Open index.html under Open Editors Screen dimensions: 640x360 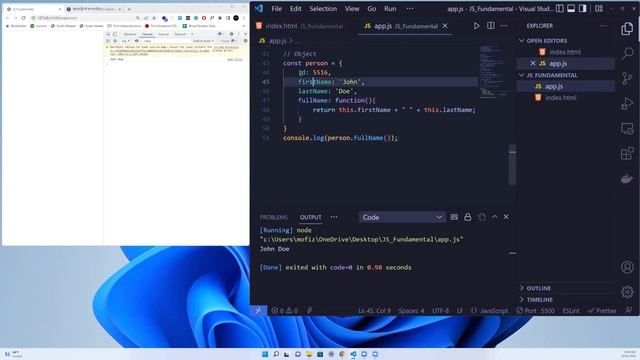(566, 52)
